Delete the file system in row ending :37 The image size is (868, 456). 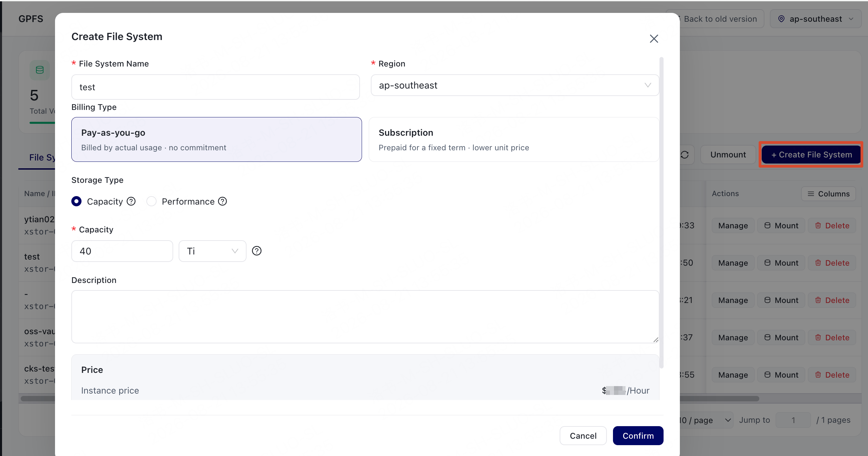click(x=832, y=338)
